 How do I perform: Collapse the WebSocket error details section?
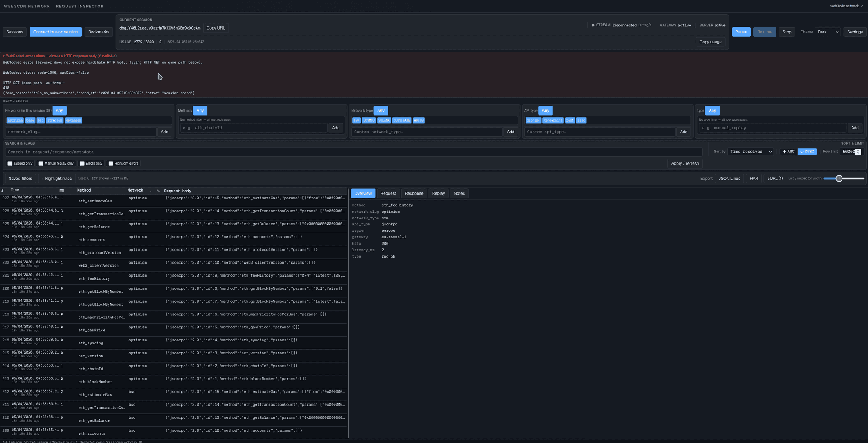point(4,56)
